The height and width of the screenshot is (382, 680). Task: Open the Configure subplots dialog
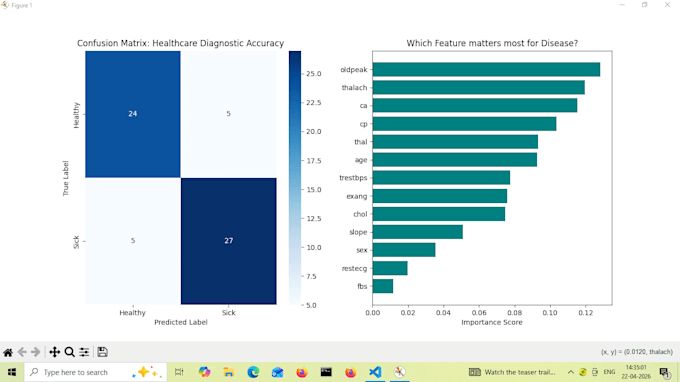pyautogui.click(x=84, y=352)
